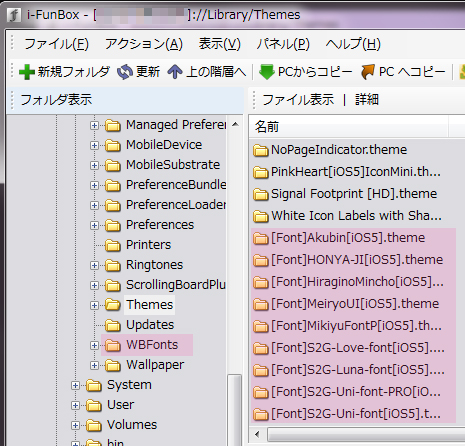Click the Updates folder icon in tree

[113, 325]
